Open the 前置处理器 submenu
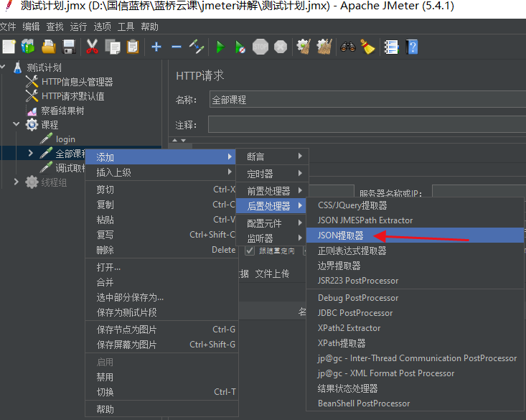526x420 pixels. tap(272, 191)
